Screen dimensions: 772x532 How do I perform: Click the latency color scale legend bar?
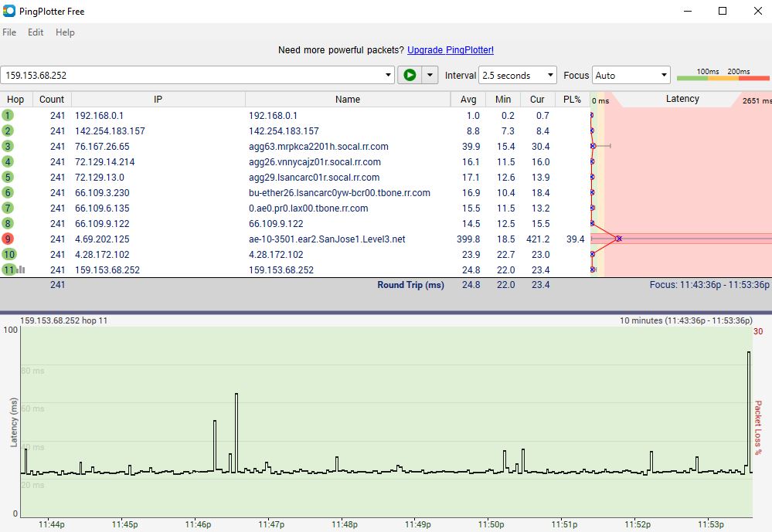coord(723,77)
